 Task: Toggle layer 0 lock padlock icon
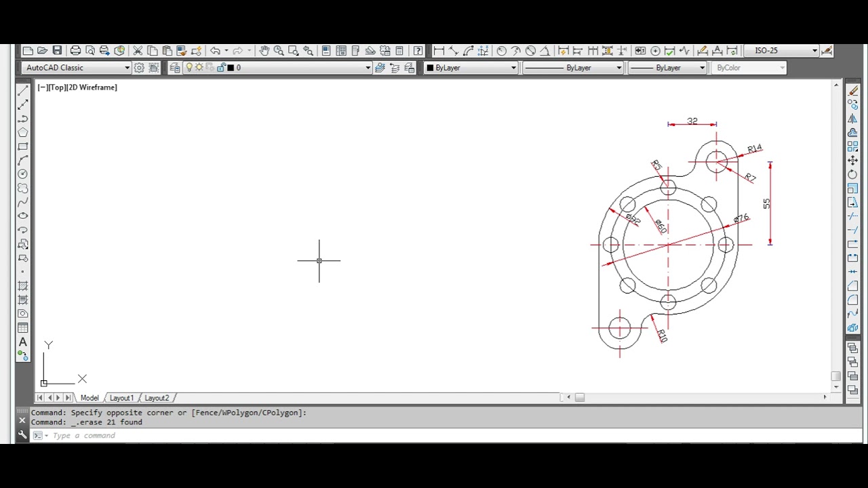(220, 68)
